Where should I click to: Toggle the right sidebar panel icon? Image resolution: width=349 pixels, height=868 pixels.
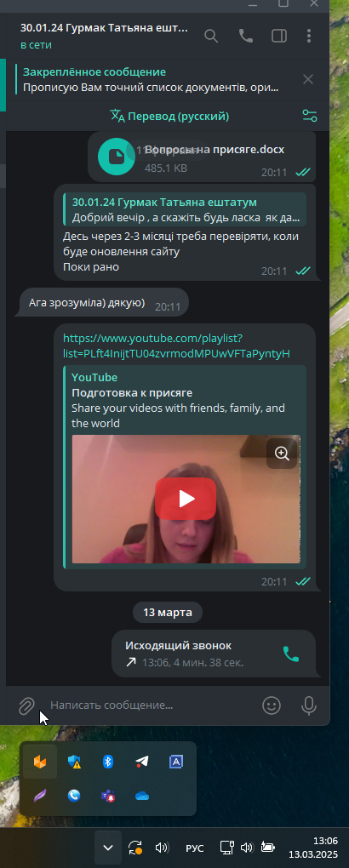click(278, 36)
